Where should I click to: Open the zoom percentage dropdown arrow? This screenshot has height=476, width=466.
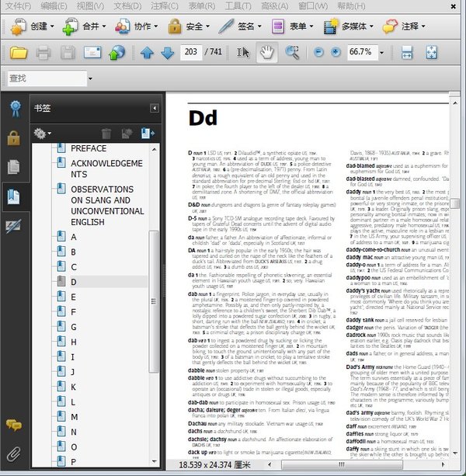(381, 53)
